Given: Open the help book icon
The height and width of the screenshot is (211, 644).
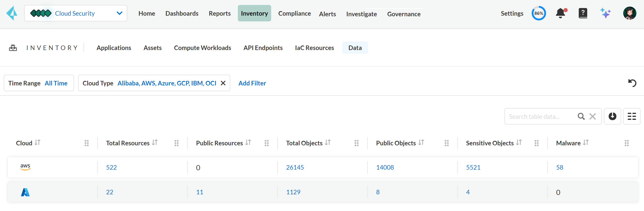Looking at the screenshot, I should click(583, 13).
